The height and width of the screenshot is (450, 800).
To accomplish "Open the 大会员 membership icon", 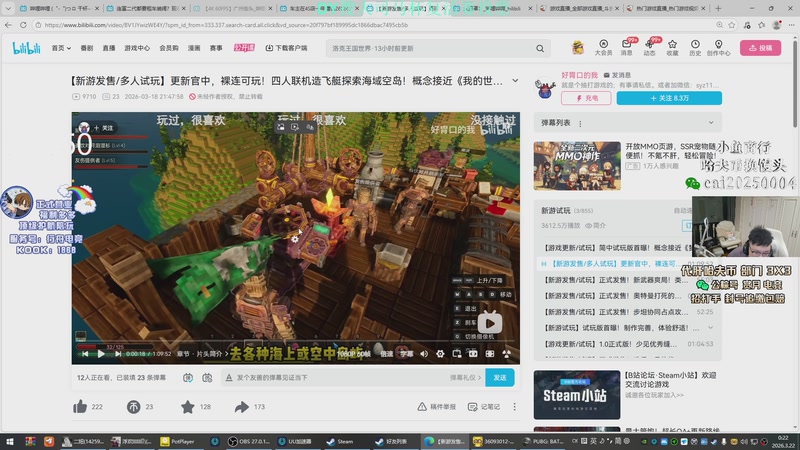I will [x=603, y=47].
